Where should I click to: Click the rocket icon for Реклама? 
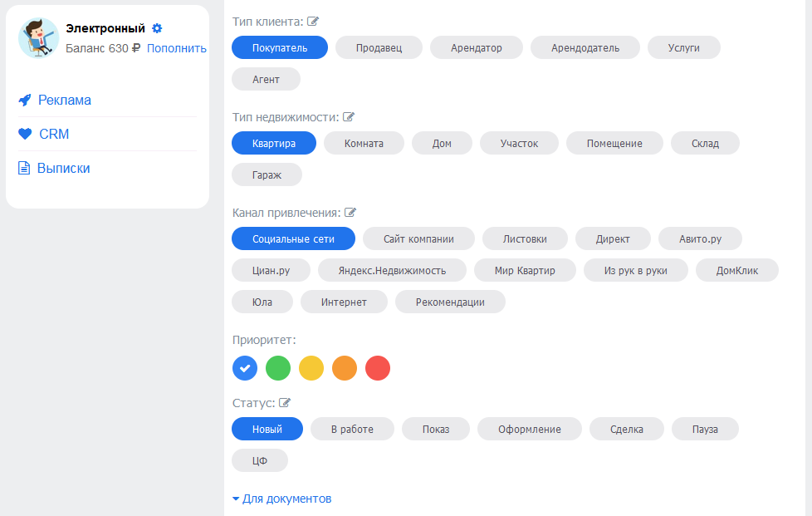coord(25,100)
